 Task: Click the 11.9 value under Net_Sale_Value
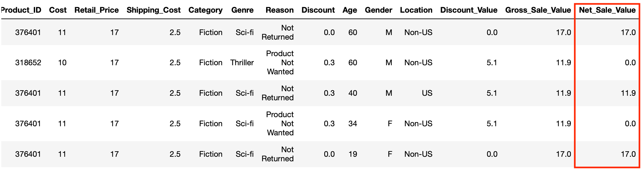628,93
